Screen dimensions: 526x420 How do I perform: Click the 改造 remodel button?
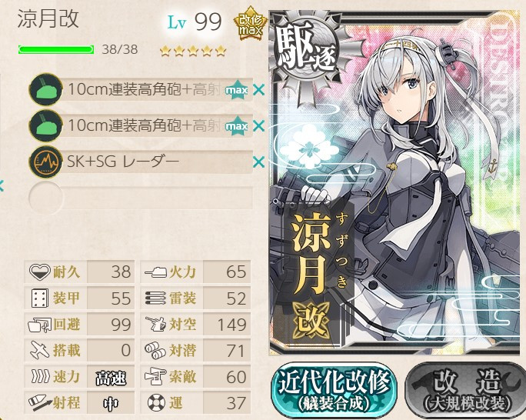point(467,390)
